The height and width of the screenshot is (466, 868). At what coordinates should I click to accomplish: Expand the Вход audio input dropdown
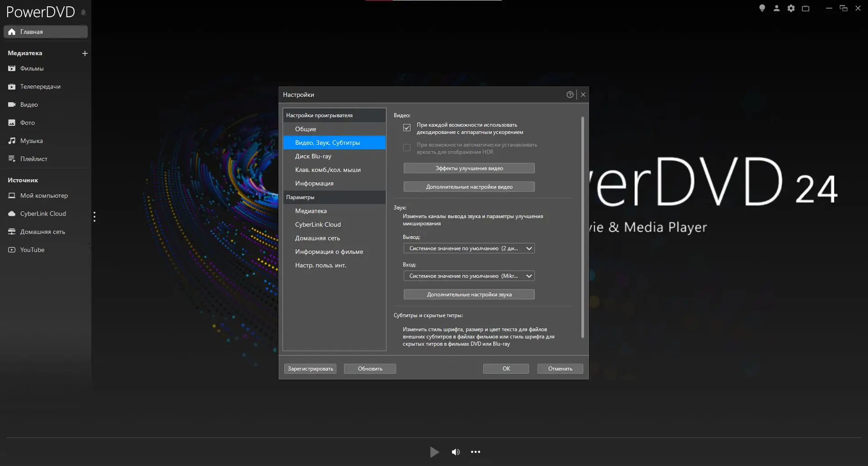[469, 276]
